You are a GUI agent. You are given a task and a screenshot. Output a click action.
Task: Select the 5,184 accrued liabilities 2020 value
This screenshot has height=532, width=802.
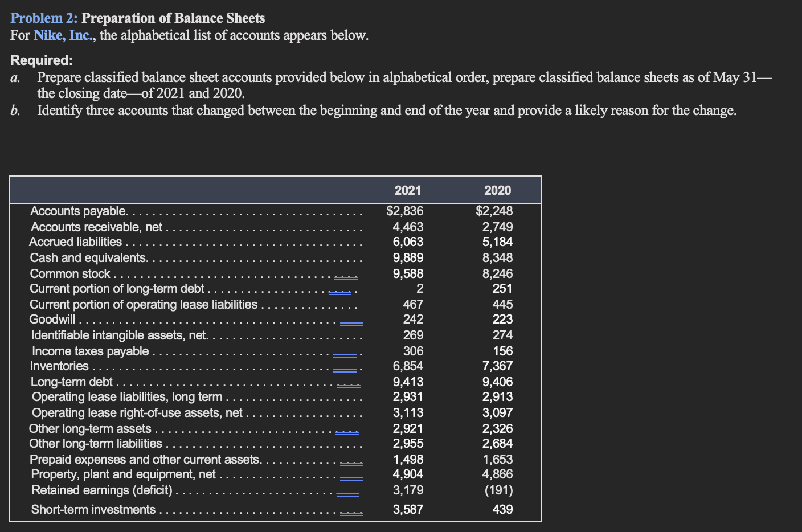(x=498, y=242)
